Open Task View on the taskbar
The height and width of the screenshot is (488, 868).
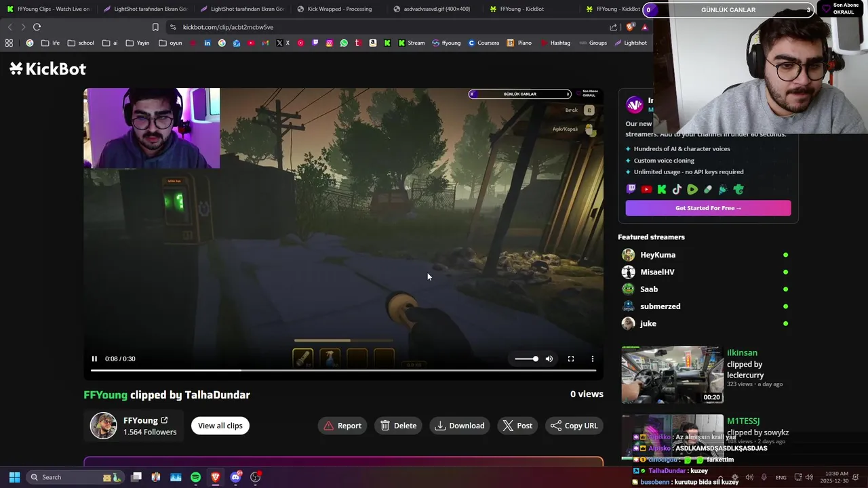pyautogui.click(x=136, y=477)
